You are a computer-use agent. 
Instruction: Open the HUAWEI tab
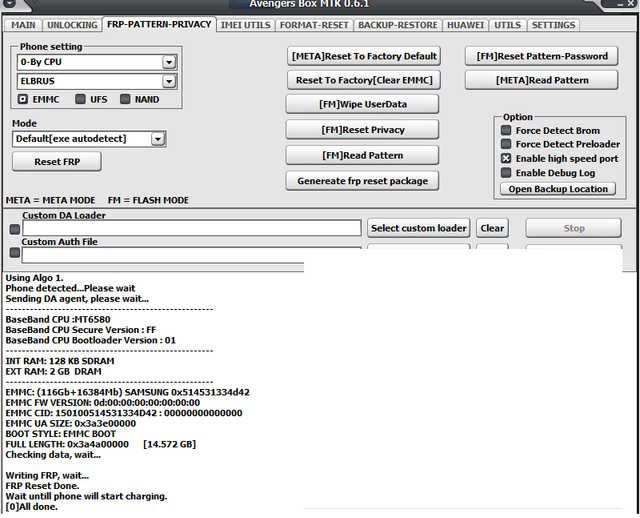(465, 25)
